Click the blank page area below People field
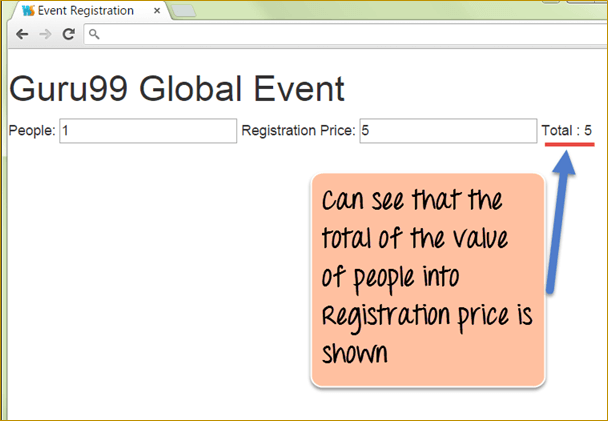The image size is (608, 421). click(150, 280)
